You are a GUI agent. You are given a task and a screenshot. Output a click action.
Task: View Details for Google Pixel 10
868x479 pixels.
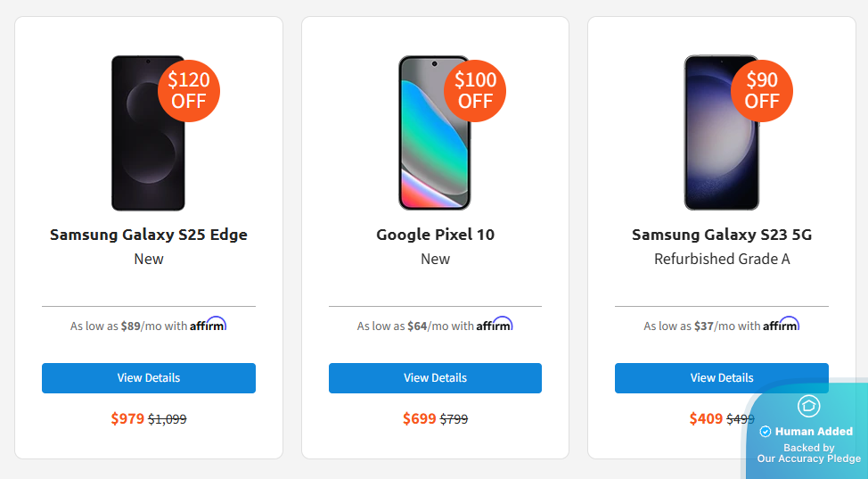coord(435,378)
